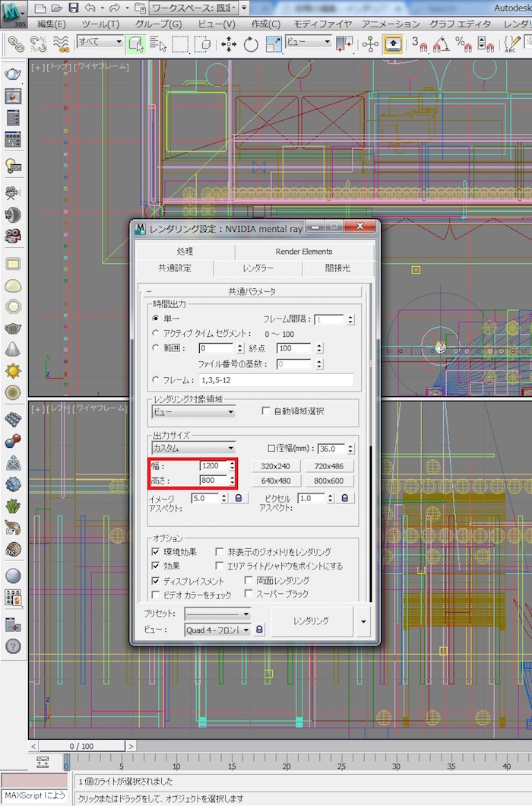Click the 640x480 preset button

(x=276, y=481)
